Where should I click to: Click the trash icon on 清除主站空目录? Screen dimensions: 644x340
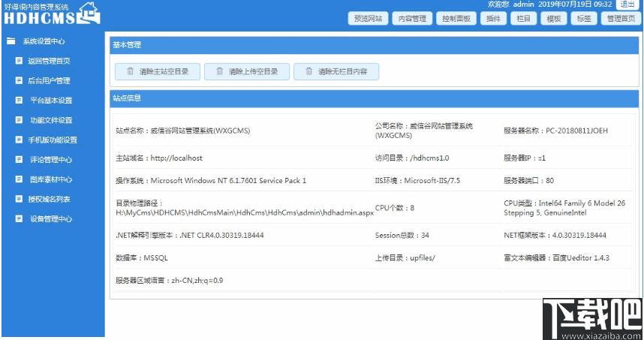click(130, 71)
